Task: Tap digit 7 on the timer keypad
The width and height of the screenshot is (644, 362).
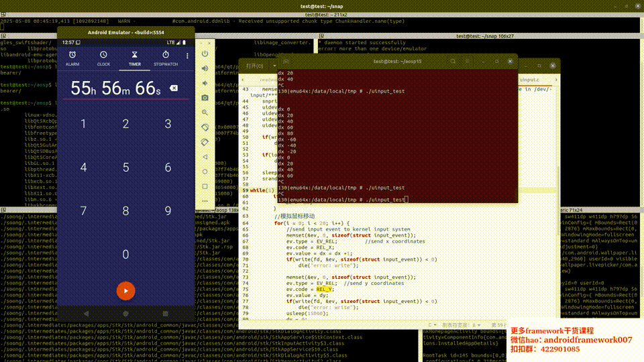Action: [x=83, y=210]
